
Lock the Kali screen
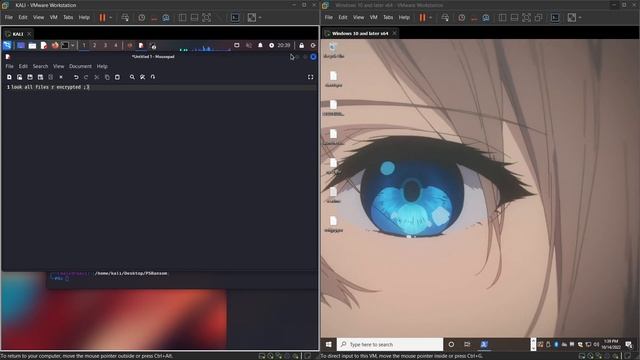tap(302, 45)
